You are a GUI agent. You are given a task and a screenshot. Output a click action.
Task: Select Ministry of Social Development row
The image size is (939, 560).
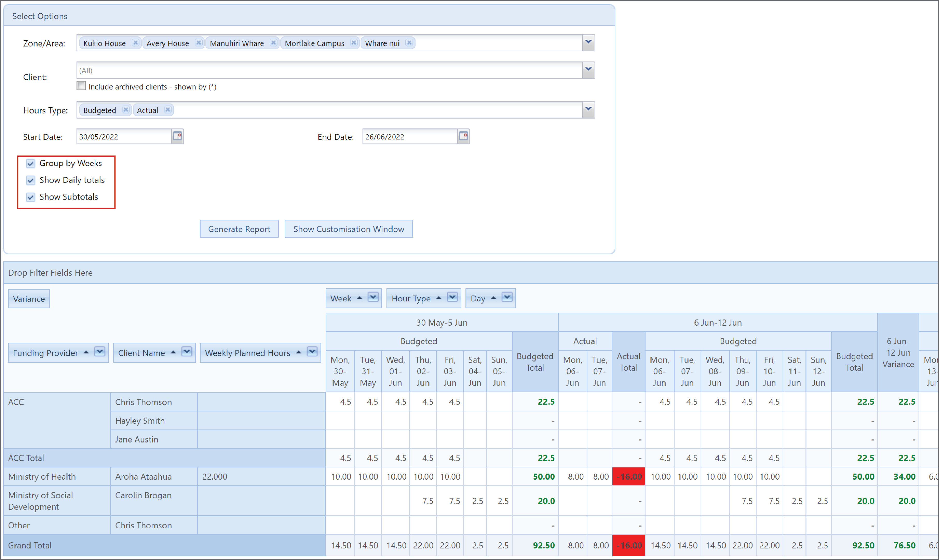[x=57, y=501]
